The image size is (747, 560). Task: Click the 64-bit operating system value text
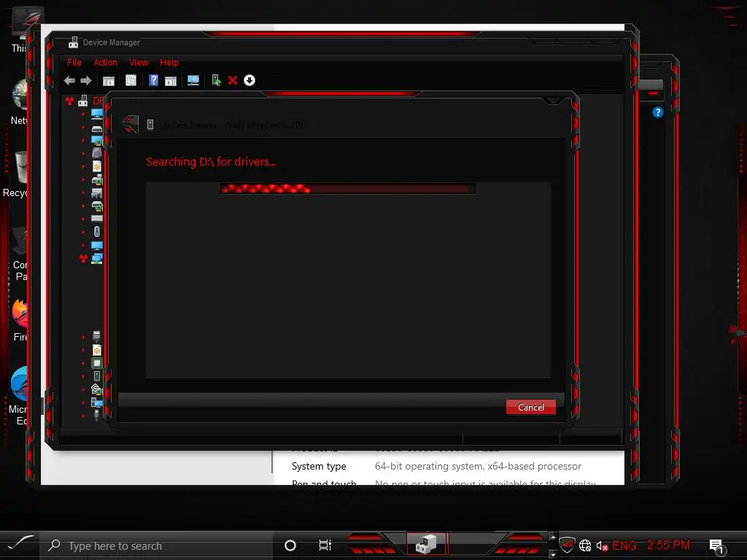[478, 466]
